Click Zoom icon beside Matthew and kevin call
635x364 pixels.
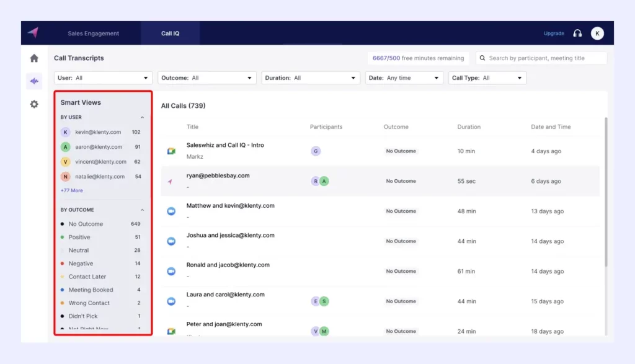coord(171,211)
